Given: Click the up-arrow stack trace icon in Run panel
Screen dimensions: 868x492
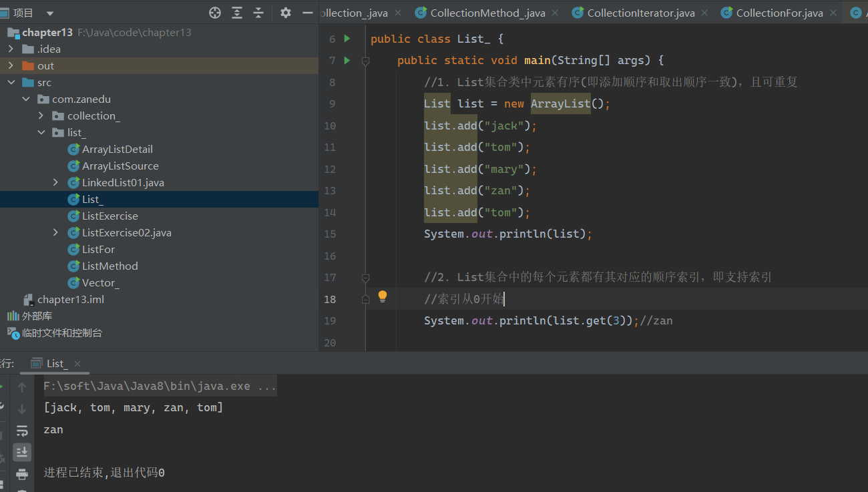Looking at the screenshot, I should [22, 387].
